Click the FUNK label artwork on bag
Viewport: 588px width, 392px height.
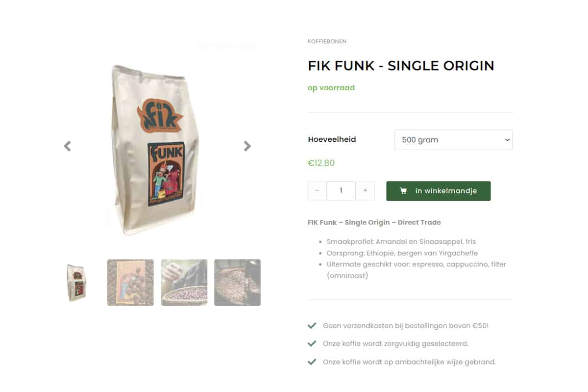[167, 174]
